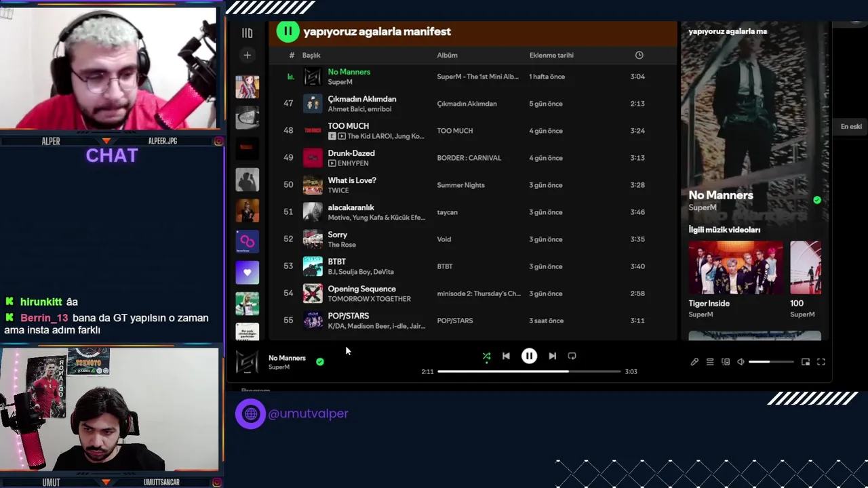868x488 pixels.
Task: Open the SuperM artist link in the player bar
Action: tap(279, 367)
